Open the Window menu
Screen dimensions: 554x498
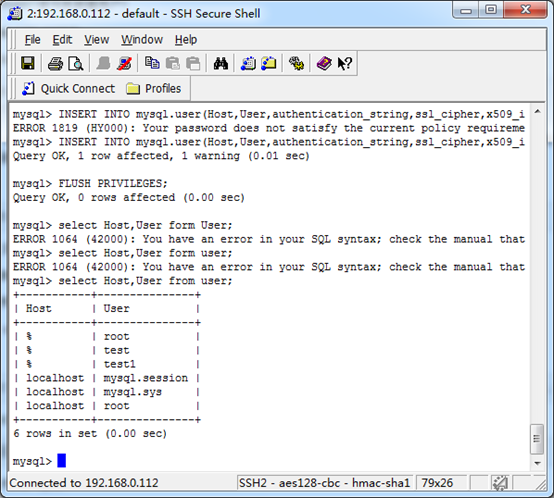point(142,40)
